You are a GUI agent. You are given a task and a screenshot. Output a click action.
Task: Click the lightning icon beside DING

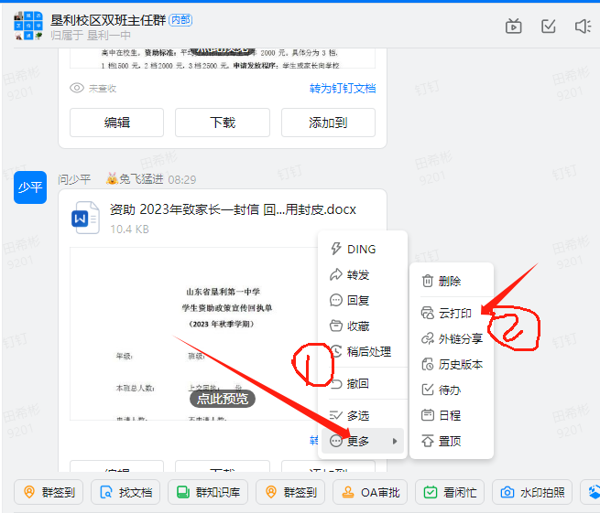[336, 249]
